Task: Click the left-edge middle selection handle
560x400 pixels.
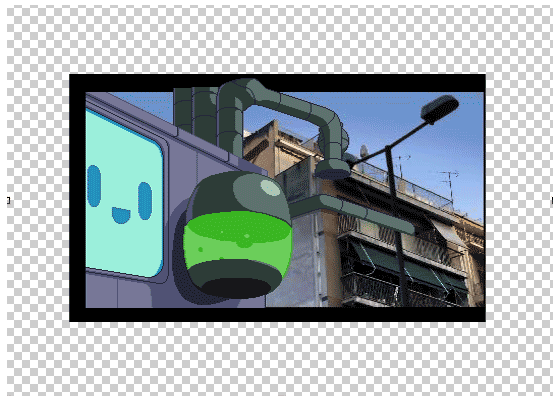Action: [8, 200]
